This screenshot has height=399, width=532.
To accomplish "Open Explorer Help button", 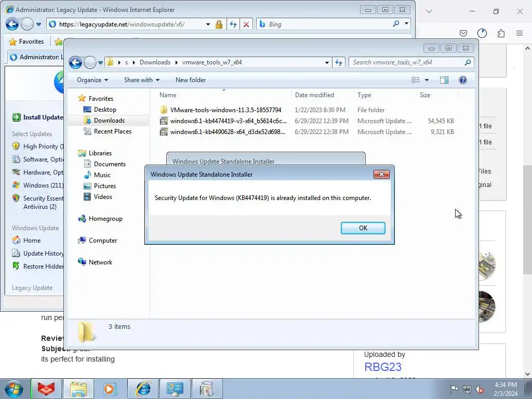I will pyautogui.click(x=462, y=79).
